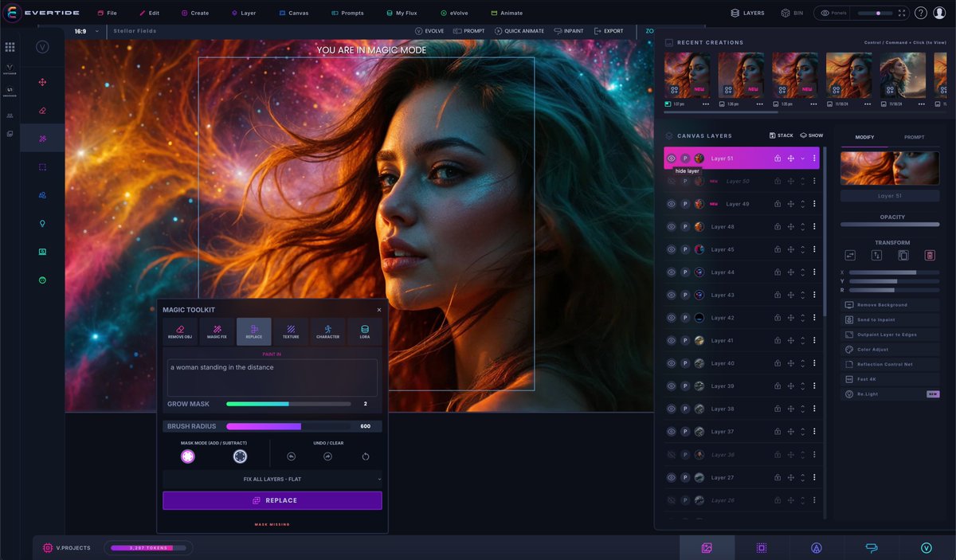Open the Animate menu
The width and height of the screenshot is (956, 560).
click(x=507, y=13)
